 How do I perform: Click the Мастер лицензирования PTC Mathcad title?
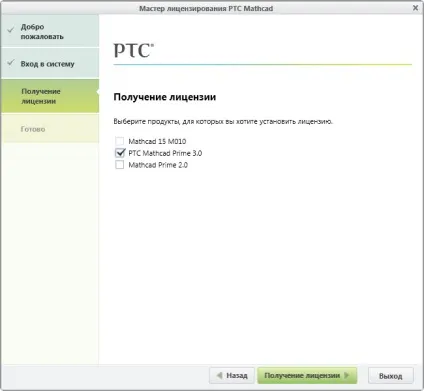[x=206, y=8]
